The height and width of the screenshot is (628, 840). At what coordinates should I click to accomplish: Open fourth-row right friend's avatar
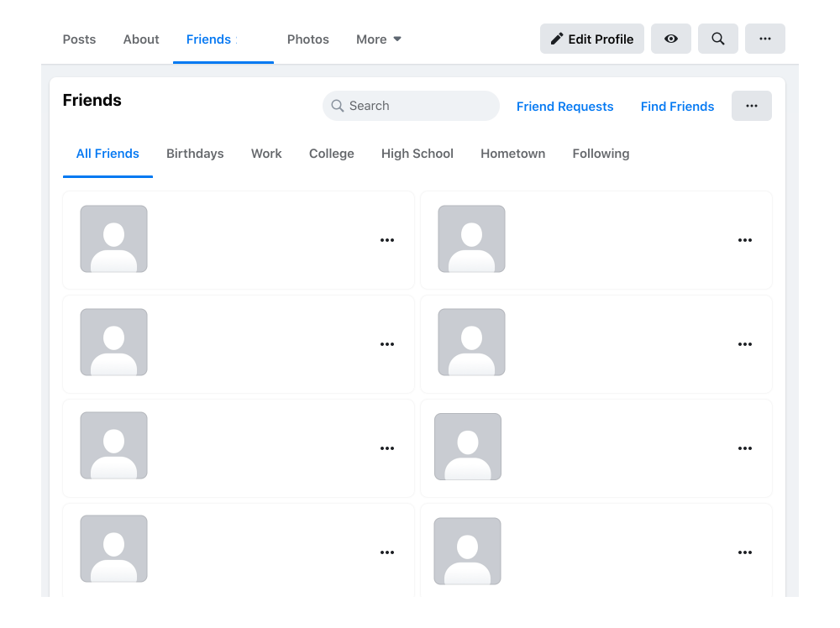coord(467,551)
